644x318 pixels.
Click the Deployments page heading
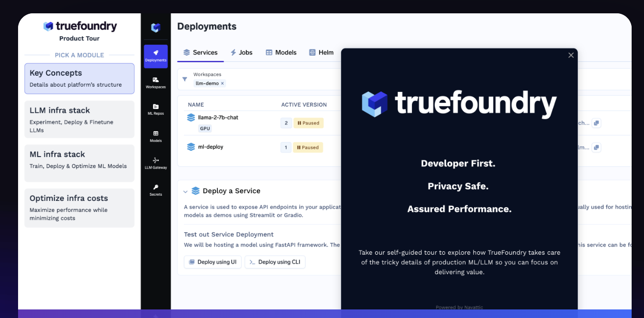click(x=207, y=27)
